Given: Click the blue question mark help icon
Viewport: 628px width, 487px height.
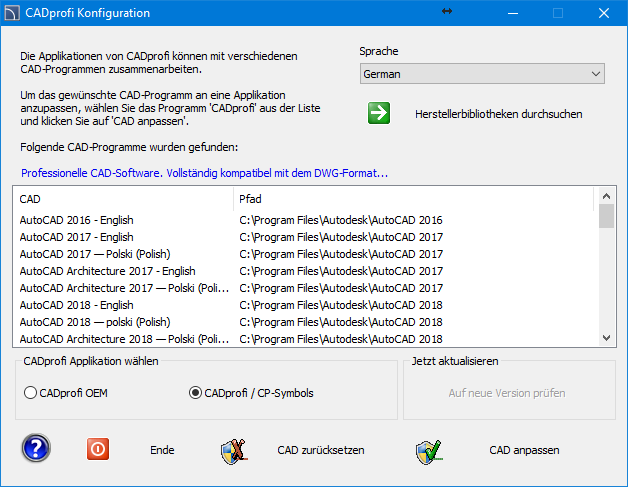Looking at the screenshot, I should coord(36,450).
